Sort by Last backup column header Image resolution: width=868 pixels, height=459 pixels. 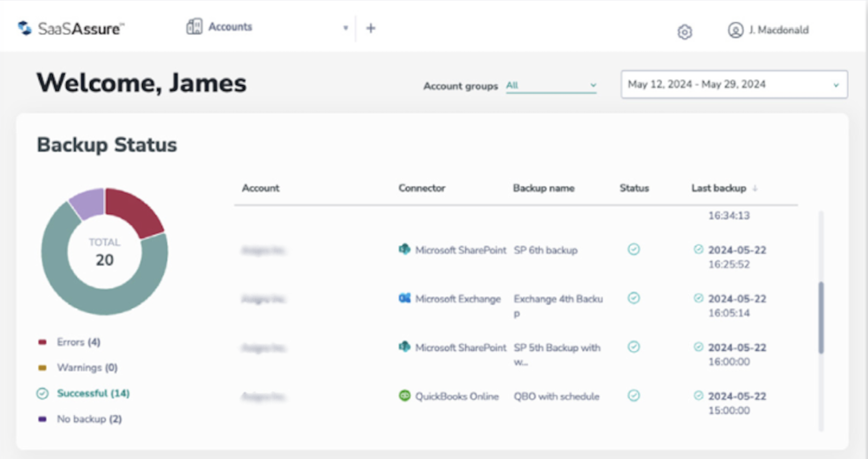(718, 188)
